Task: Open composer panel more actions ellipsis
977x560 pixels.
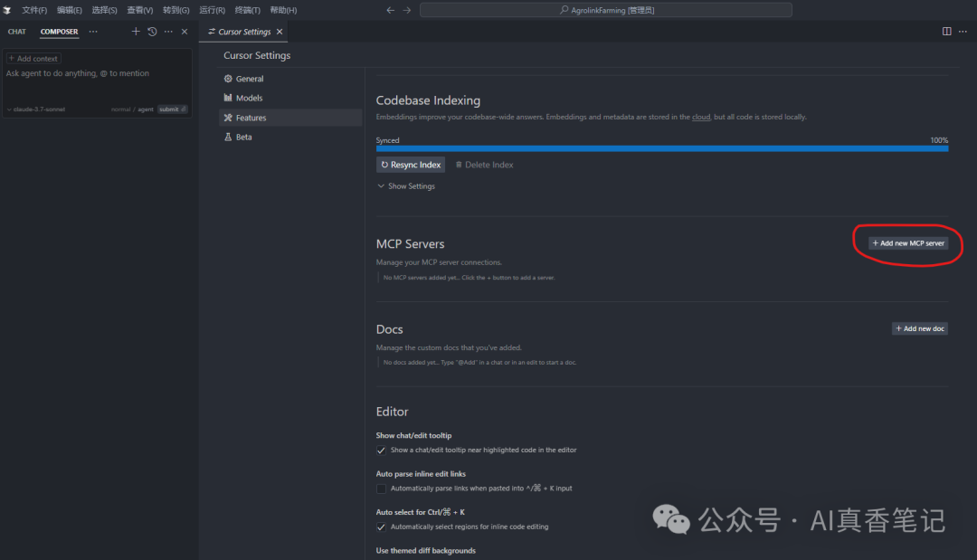Action: [x=168, y=31]
